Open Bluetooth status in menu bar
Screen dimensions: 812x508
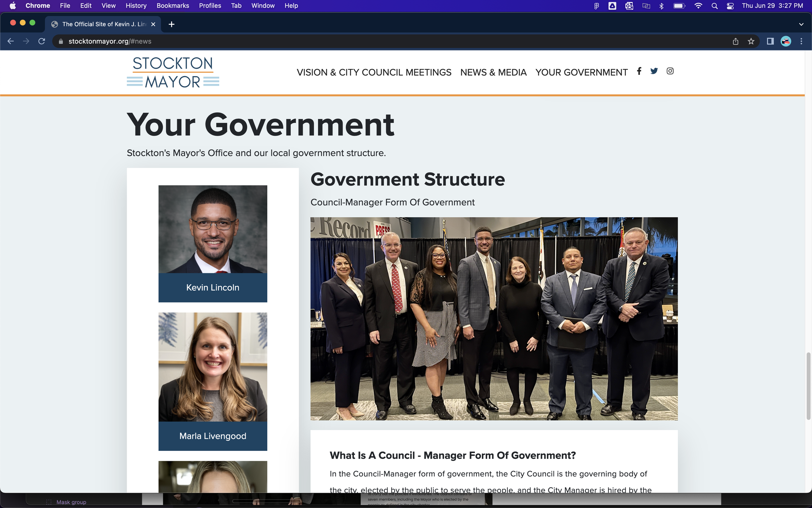click(661, 6)
